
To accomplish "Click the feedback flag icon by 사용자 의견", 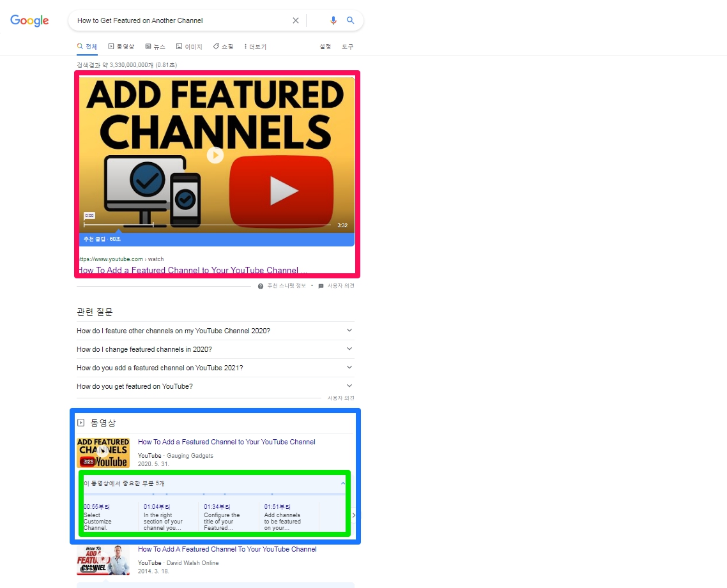I will [x=321, y=286].
